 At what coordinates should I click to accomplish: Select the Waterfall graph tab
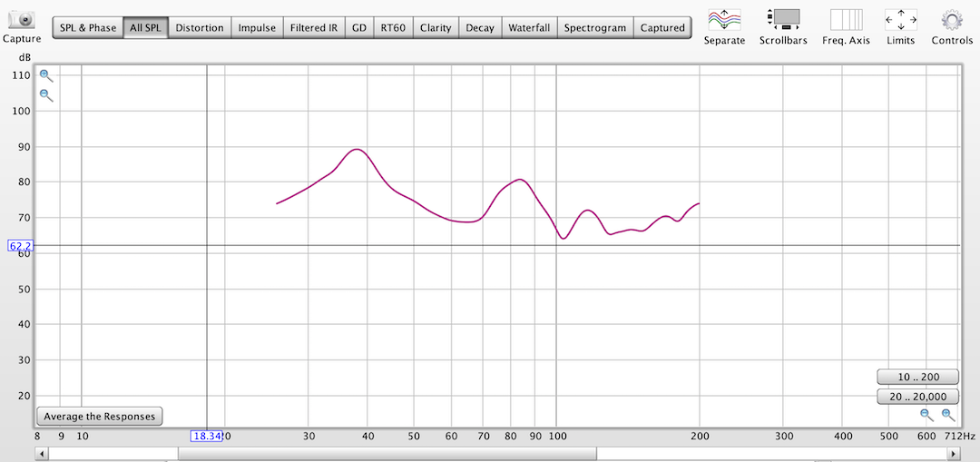click(x=528, y=28)
